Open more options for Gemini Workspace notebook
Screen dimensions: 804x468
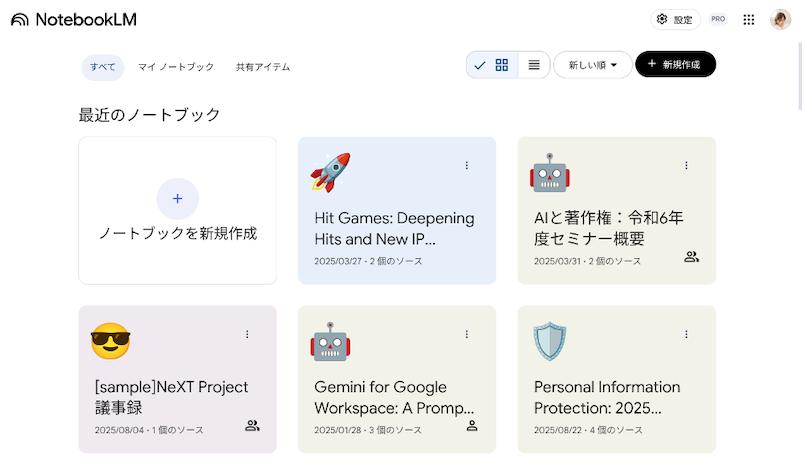(467, 334)
